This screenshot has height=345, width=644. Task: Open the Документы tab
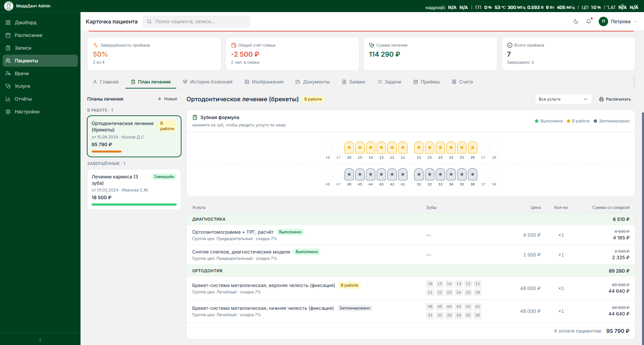(x=313, y=82)
